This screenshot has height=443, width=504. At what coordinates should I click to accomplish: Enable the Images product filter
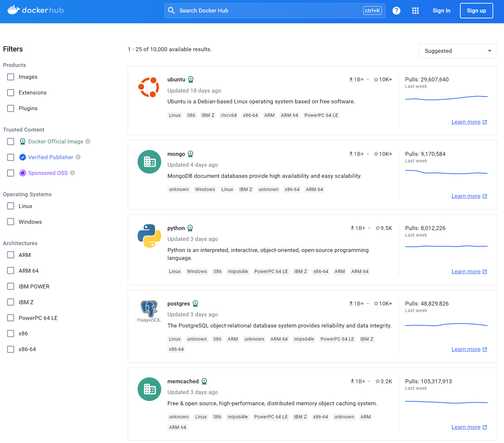pyautogui.click(x=11, y=76)
